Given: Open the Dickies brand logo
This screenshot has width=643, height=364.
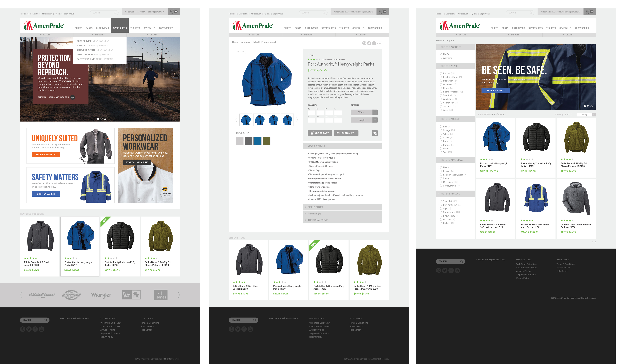Looking at the screenshot, I should pyautogui.click(x=72, y=295).
